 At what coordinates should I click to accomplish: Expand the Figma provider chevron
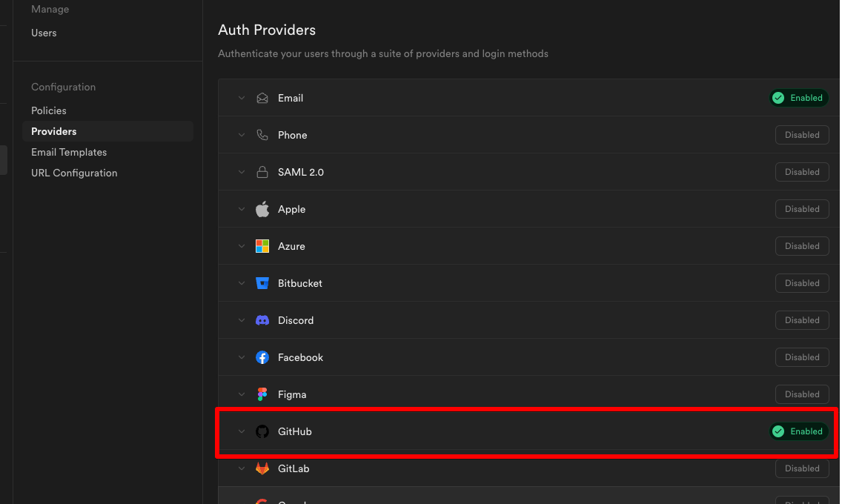pyautogui.click(x=242, y=394)
